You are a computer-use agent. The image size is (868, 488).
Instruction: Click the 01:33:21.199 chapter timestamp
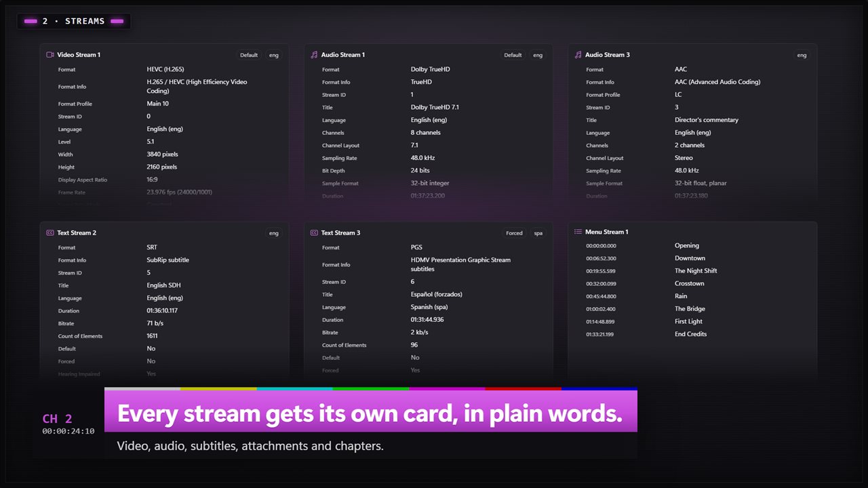600,334
